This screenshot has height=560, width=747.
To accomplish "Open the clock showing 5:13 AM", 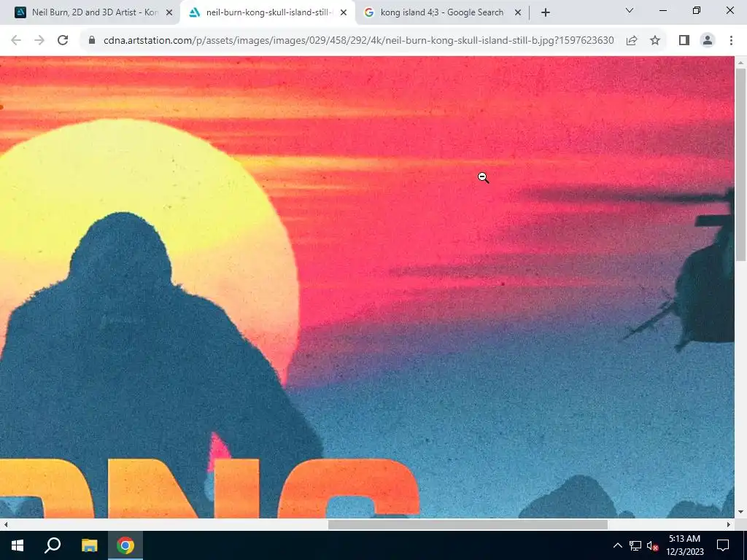I will click(x=684, y=545).
